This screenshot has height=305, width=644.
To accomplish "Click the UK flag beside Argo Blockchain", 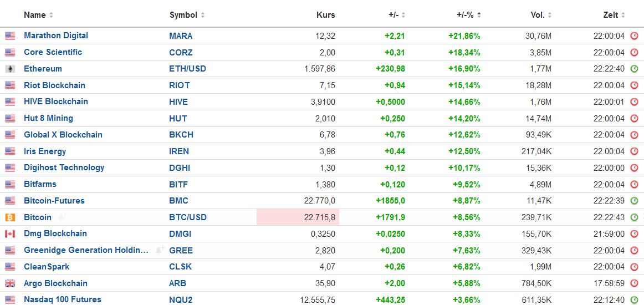I will point(10,283).
